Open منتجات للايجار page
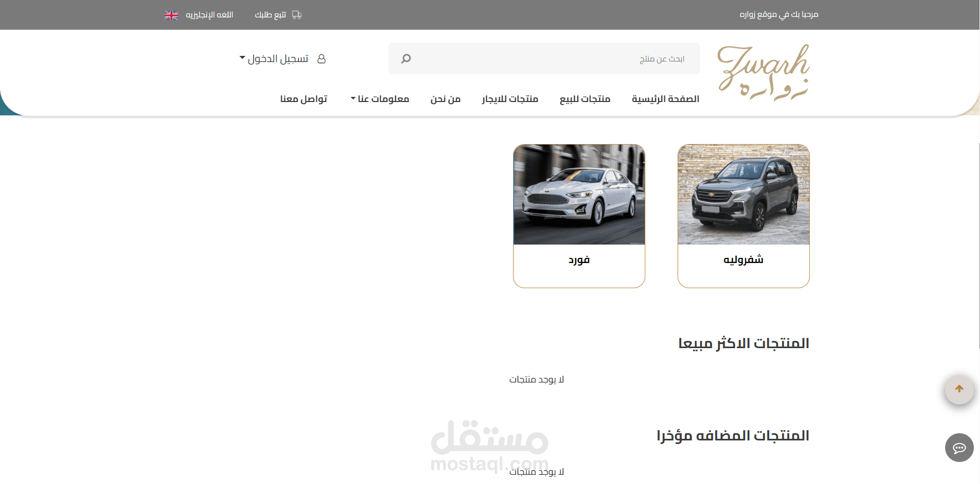The image size is (980, 484). click(510, 98)
